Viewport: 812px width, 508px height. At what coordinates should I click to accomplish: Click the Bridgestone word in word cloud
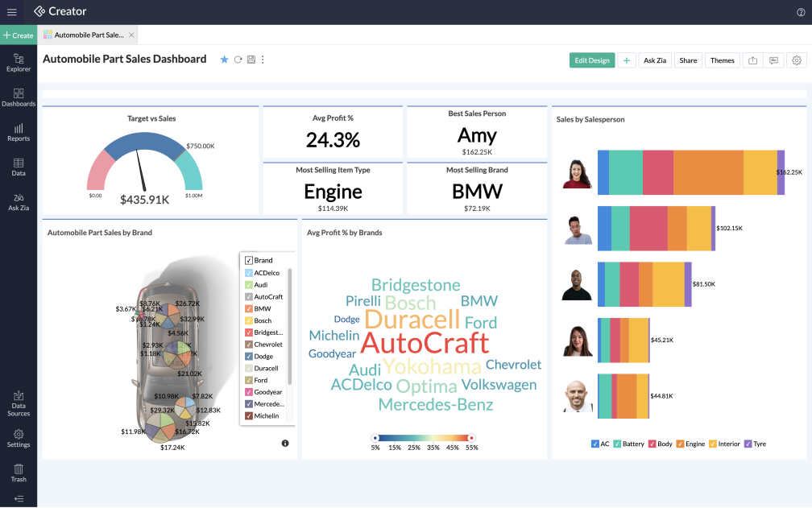(x=416, y=284)
